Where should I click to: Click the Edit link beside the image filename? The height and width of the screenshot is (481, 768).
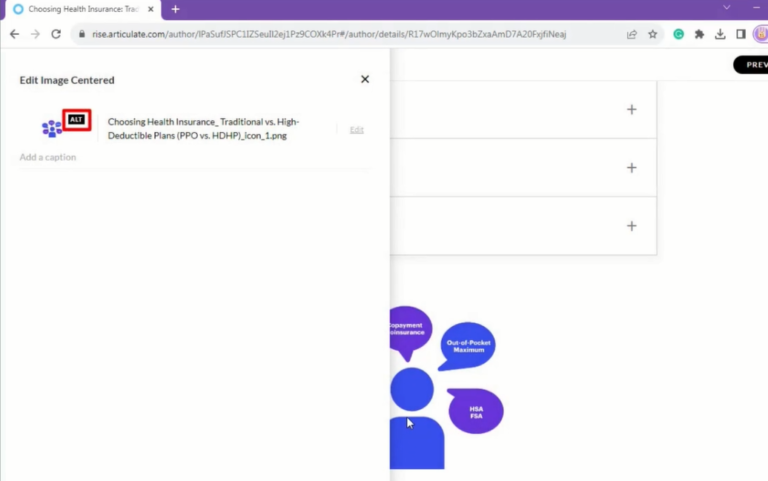tap(356, 130)
